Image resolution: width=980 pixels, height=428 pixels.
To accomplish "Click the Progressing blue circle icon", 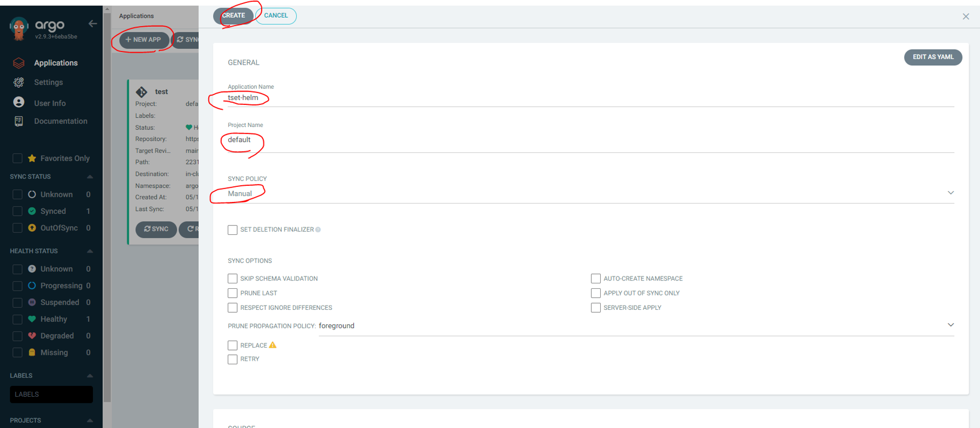I will coord(32,285).
